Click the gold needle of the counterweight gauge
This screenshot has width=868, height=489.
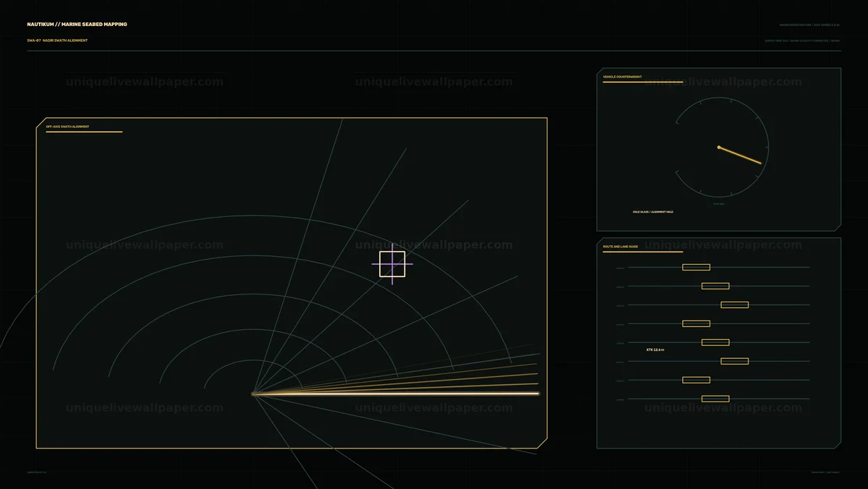(740, 155)
